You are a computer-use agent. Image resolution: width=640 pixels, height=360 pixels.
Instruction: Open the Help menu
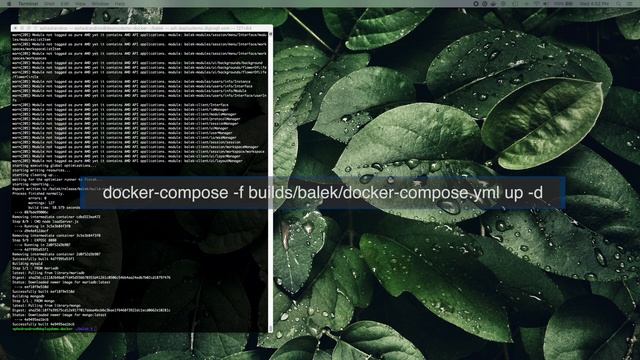tap(120, 3)
